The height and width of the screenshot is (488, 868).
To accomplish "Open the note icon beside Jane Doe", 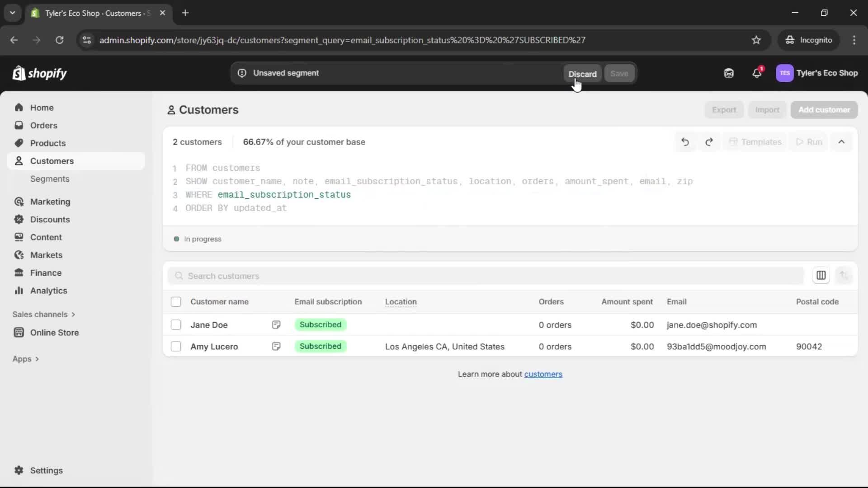I will [x=276, y=324].
